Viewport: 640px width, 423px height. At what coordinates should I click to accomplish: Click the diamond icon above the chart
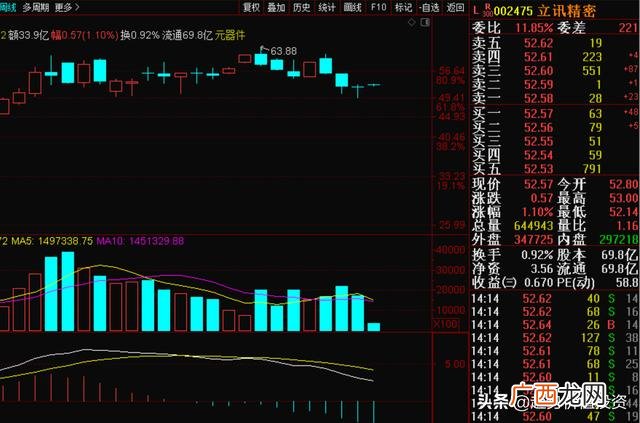click(x=411, y=22)
